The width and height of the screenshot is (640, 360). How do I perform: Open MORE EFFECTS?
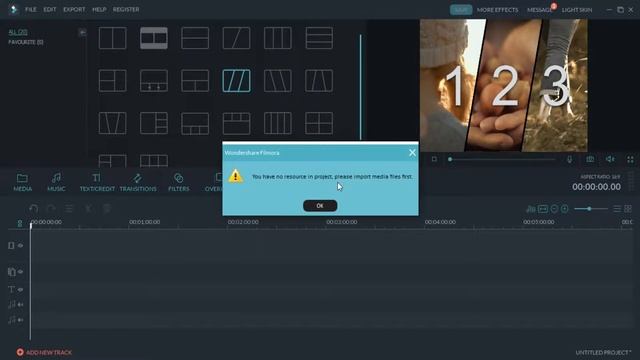tap(497, 10)
